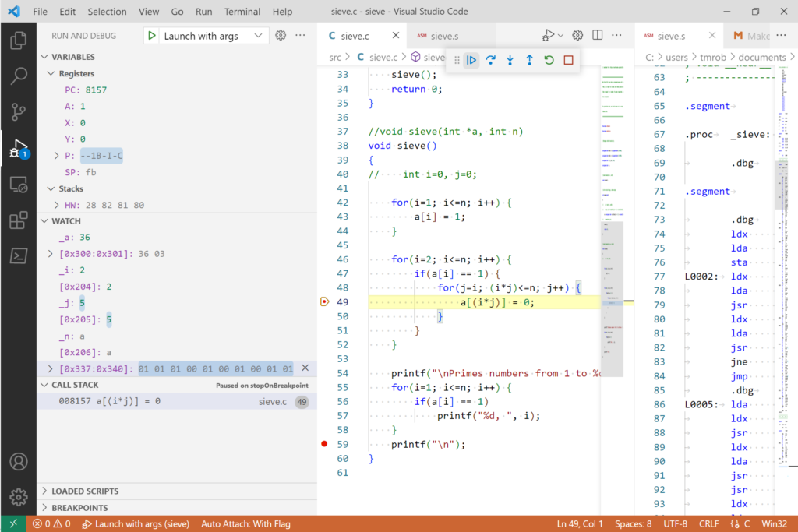Change the CRLF line ending setting

click(709, 523)
